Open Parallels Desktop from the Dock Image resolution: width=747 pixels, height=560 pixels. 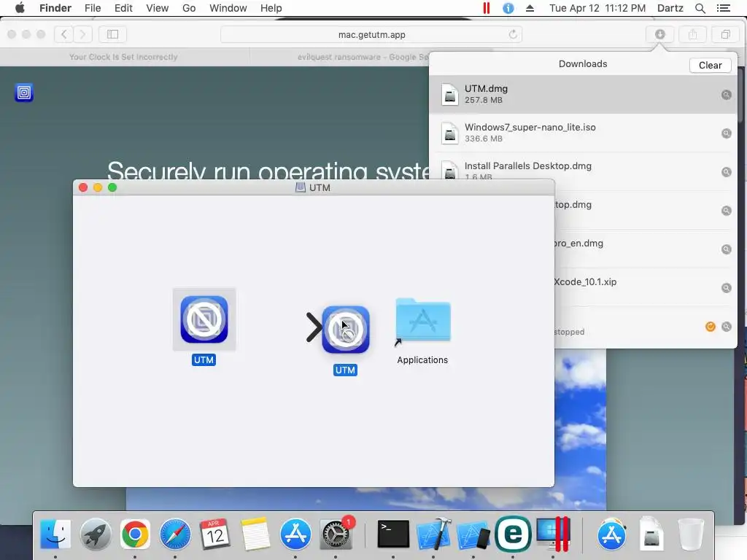[x=553, y=534]
